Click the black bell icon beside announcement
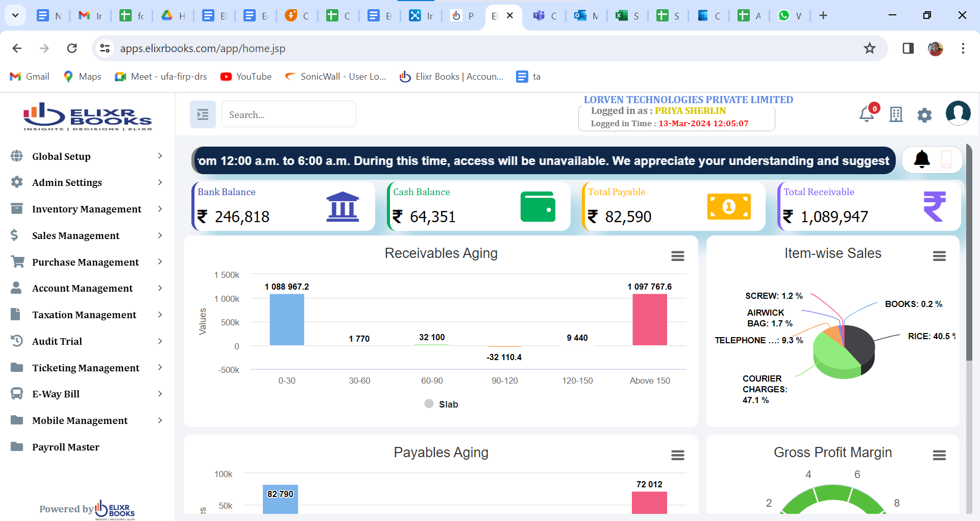 [x=921, y=160]
